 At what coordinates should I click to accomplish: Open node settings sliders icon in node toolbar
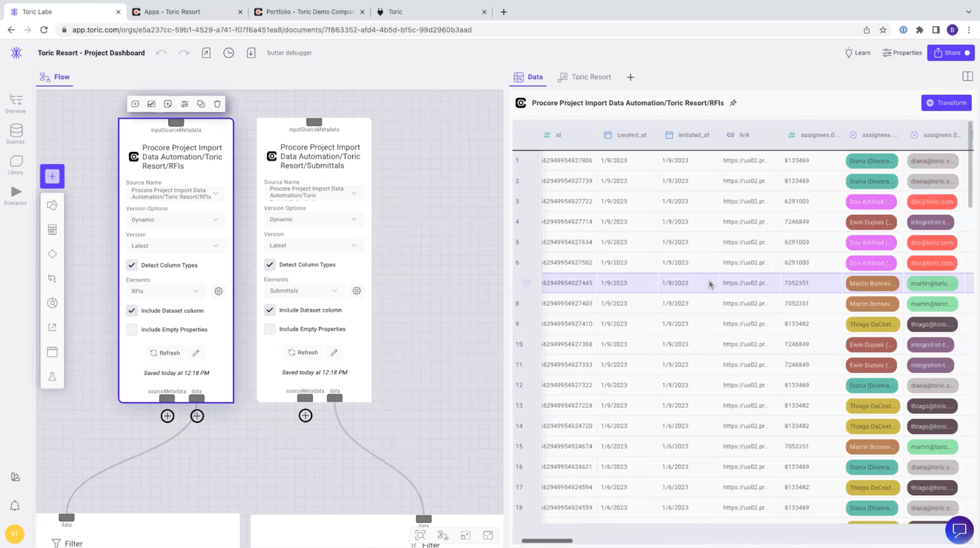(184, 104)
